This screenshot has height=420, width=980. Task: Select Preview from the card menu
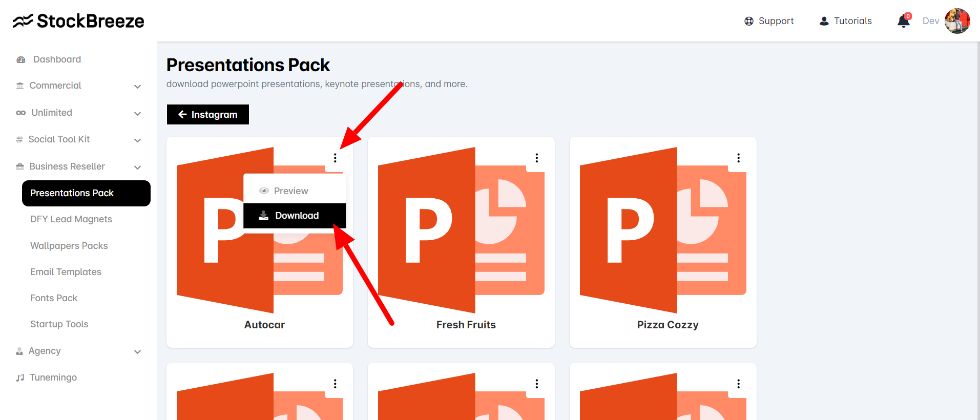[x=295, y=191]
